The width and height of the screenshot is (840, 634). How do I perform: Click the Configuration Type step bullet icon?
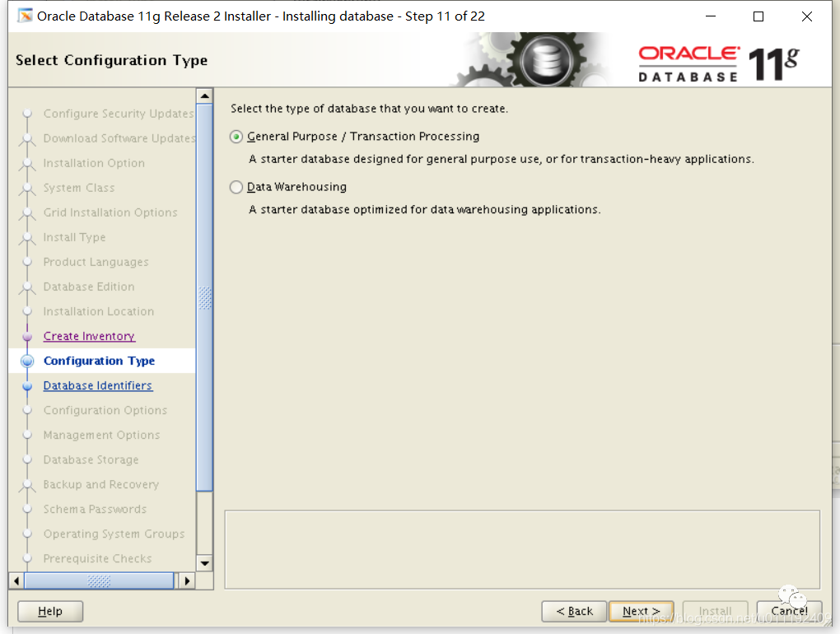point(27,361)
